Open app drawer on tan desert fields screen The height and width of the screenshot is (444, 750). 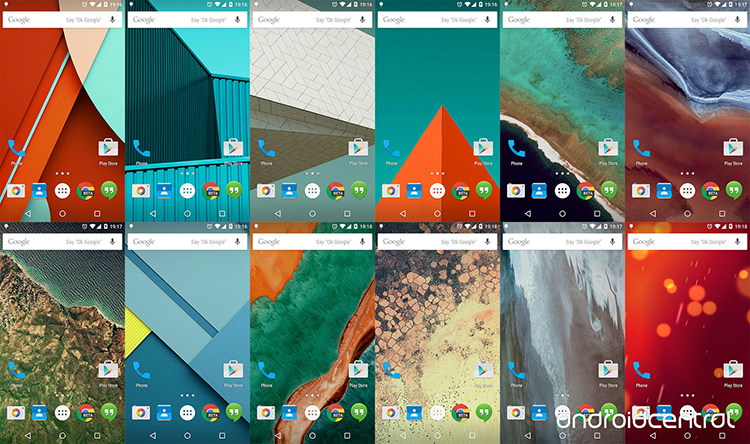pos(437,411)
